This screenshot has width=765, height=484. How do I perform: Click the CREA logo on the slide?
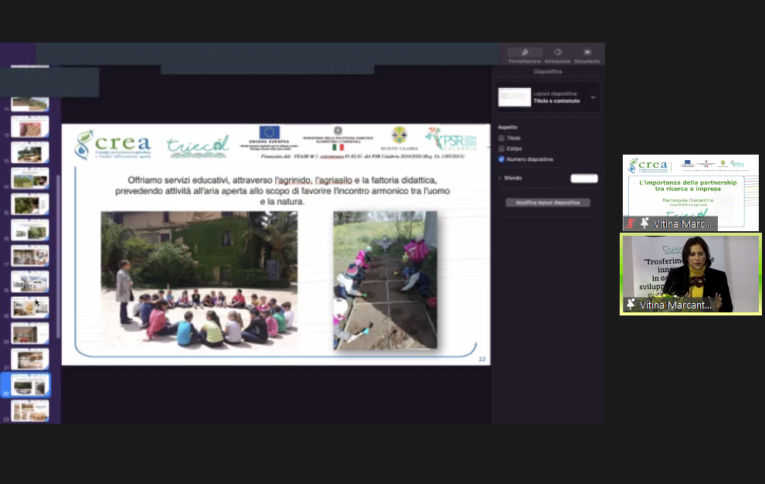tap(113, 145)
